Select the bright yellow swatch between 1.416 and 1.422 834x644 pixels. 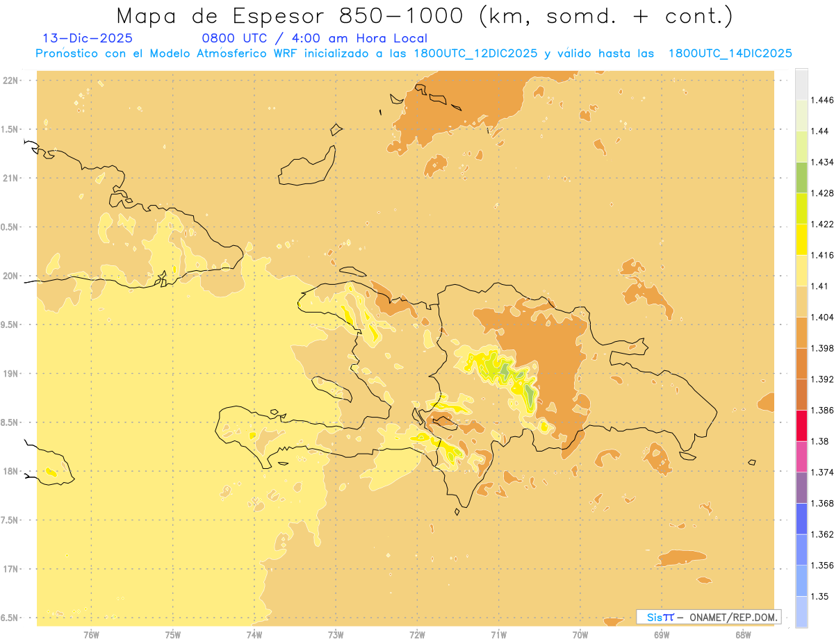click(802, 239)
